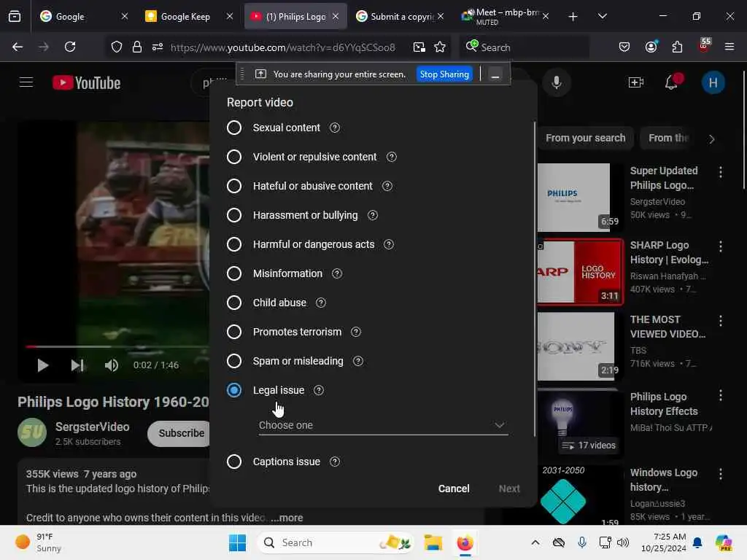The image size is (747, 560).
Task: Show help for Spam or misleading
Action: point(357,361)
